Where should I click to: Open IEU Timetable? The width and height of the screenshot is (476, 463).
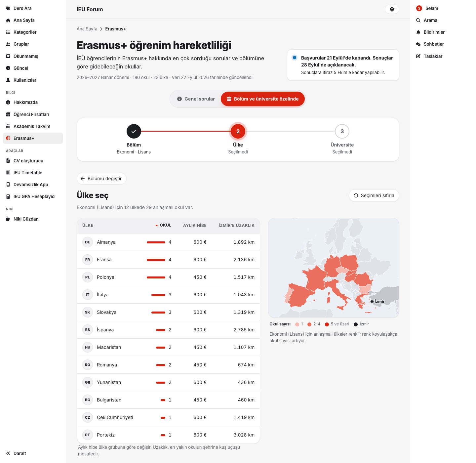coord(33,173)
